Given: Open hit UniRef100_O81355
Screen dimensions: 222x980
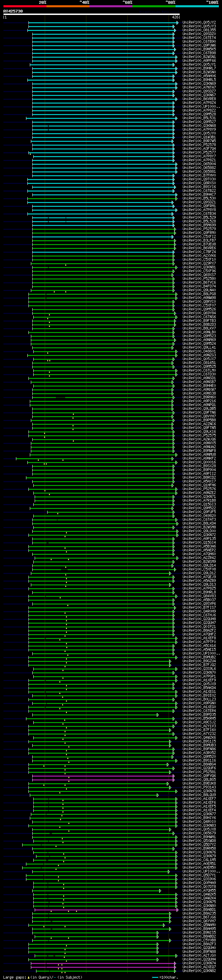Looking at the screenshot, I should click(x=199, y=30).
